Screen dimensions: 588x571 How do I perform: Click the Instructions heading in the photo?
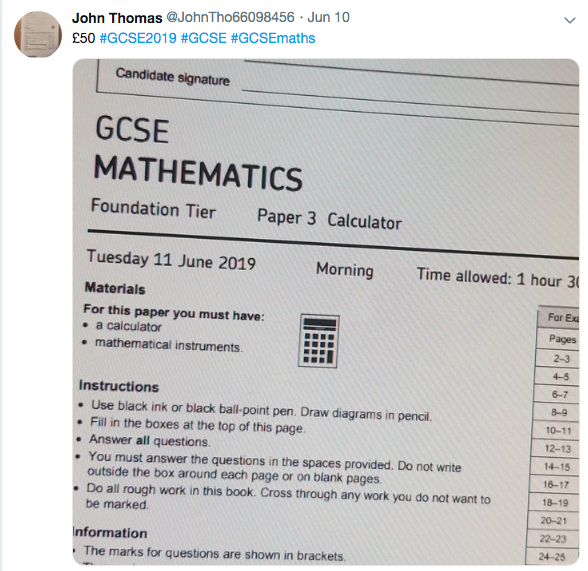point(119,386)
